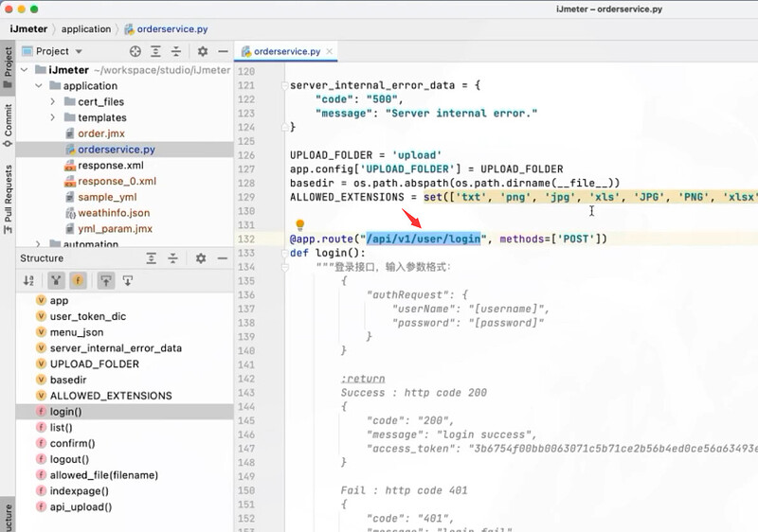Screen dimensions: 758x532
Task: Select orderservice.py in project tree
Action: click(116, 150)
